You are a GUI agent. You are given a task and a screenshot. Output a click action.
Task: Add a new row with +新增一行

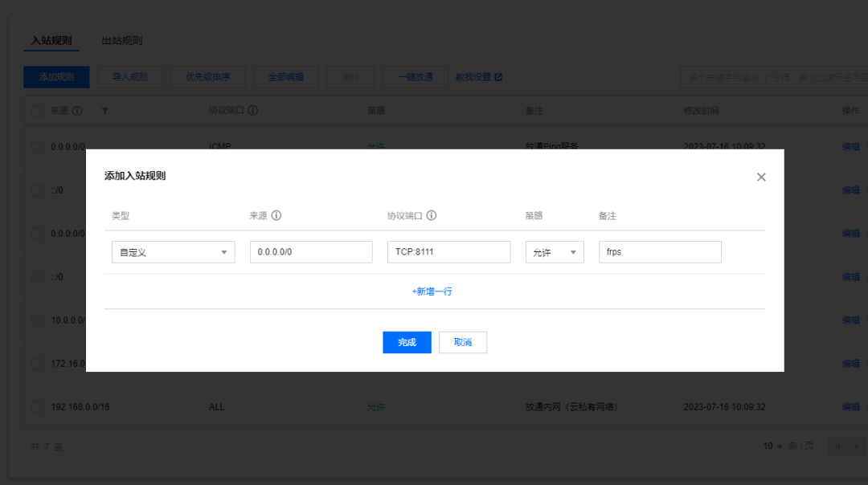(x=432, y=291)
